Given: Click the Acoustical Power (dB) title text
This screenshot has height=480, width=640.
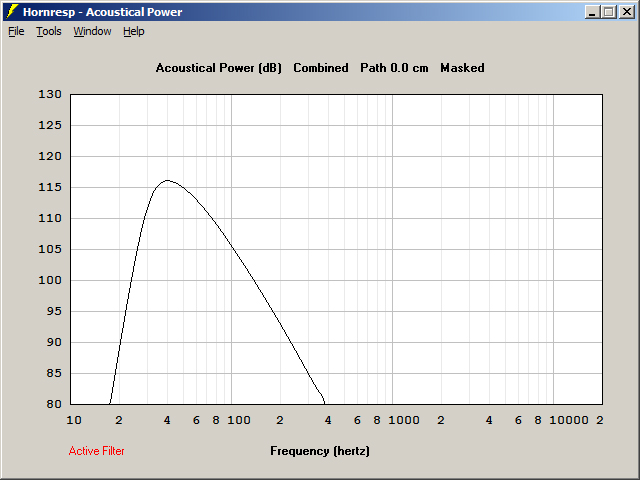Looking at the screenshot, I should 219,68.
